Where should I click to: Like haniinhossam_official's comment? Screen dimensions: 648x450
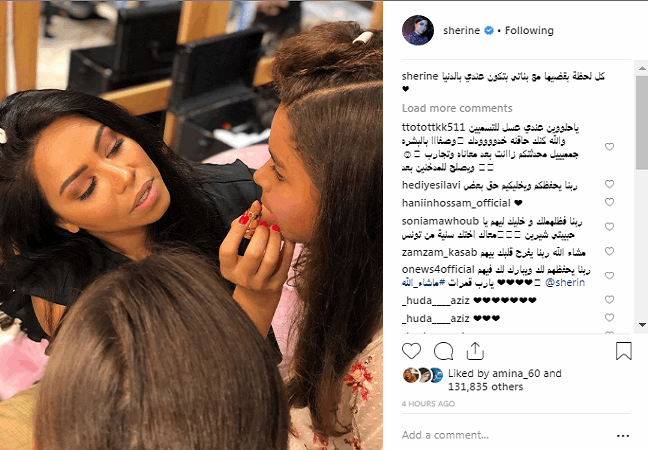click(609, 202)
